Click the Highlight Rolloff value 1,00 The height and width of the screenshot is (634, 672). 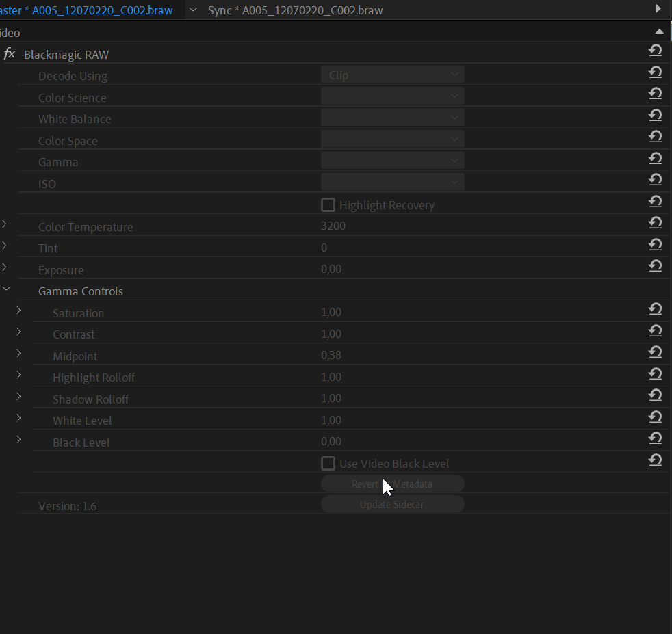pos(331,377)
